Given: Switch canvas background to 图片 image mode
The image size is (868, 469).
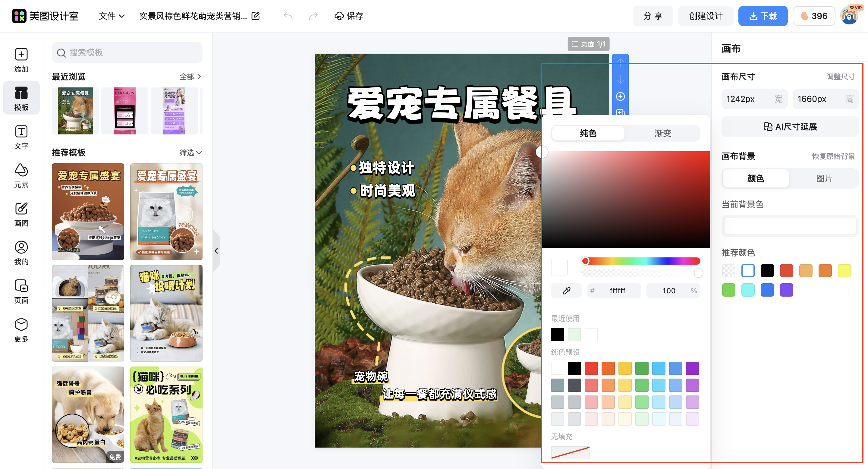Looking at the screenshot, I should [x=825, y=178].
